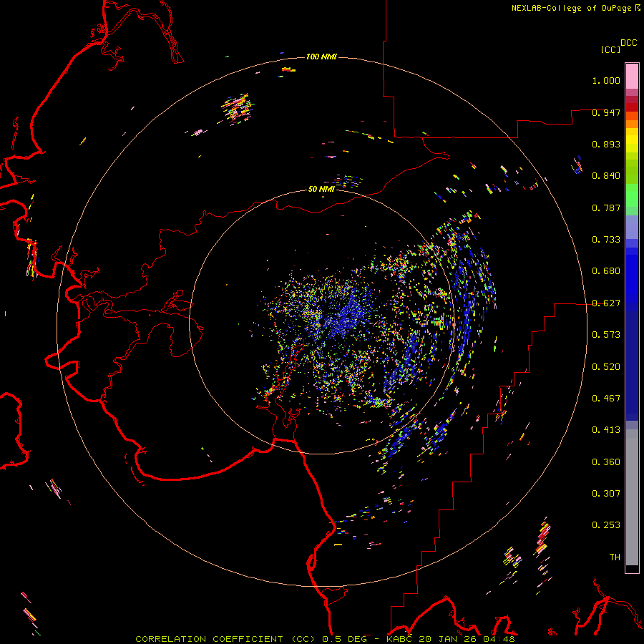The height and width of the screenshot is (644, 644).
Task: Click the 0.627 color scale value
Action: pyautogui.click(x=606, y=303)
